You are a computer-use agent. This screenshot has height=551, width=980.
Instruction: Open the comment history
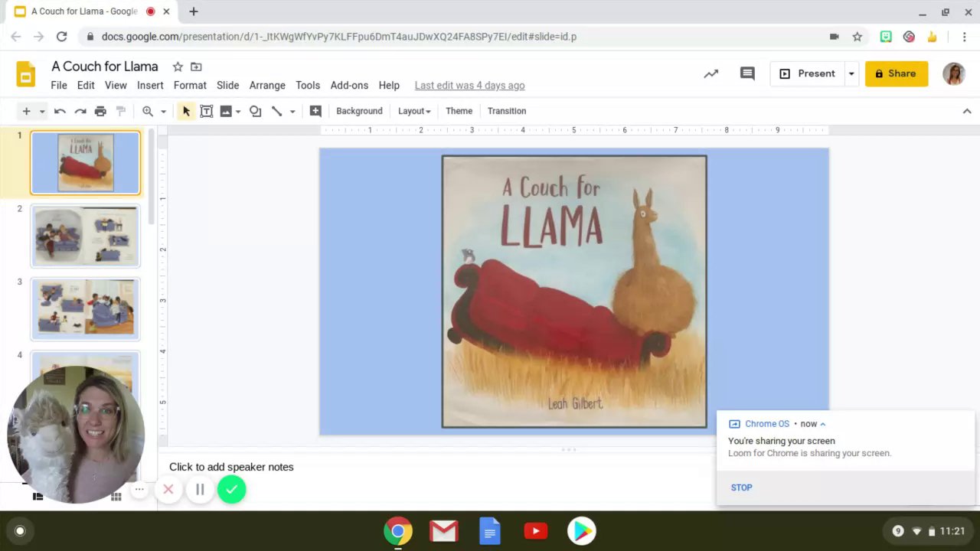click(747, 73)
